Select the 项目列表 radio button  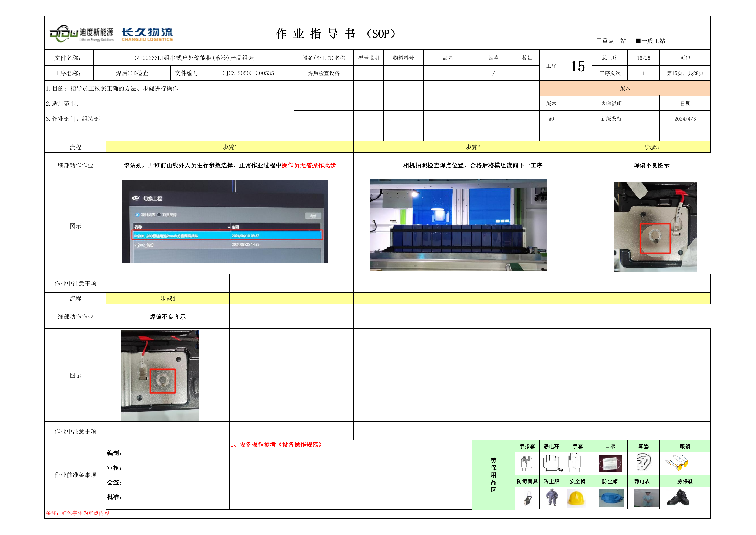tap(138, 215)
